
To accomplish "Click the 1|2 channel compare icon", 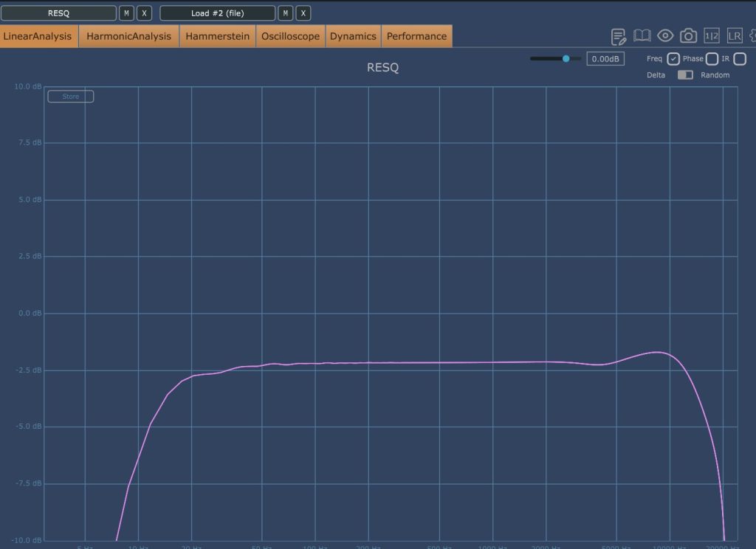I will pyautogui.click(x=712, y=36).
